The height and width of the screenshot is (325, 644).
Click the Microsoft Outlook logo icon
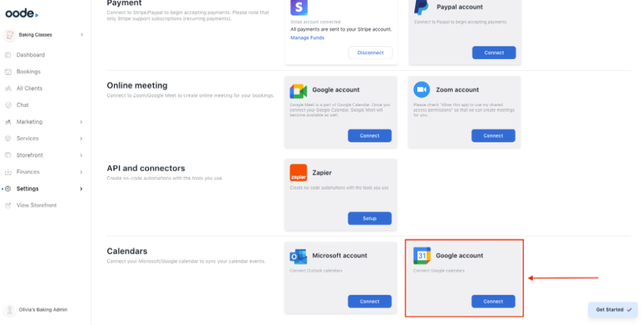[298, 256]
